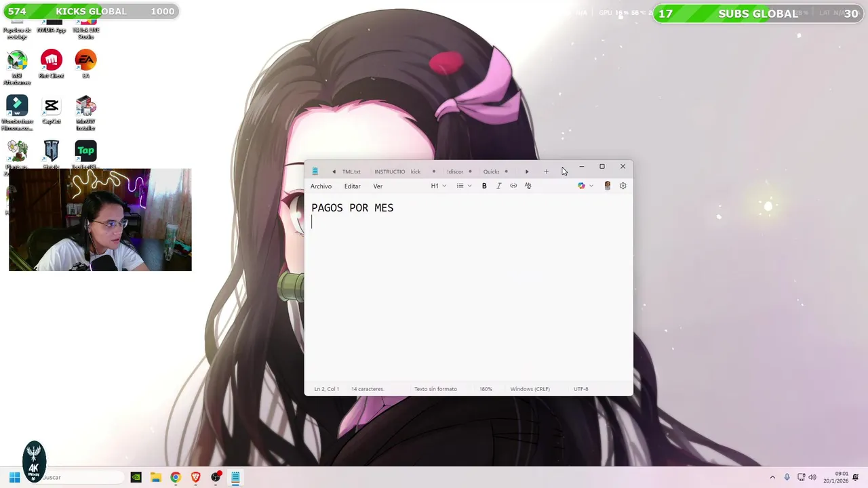Open the Archivo menu
868x488 pixels.
(x=321, y=186)
